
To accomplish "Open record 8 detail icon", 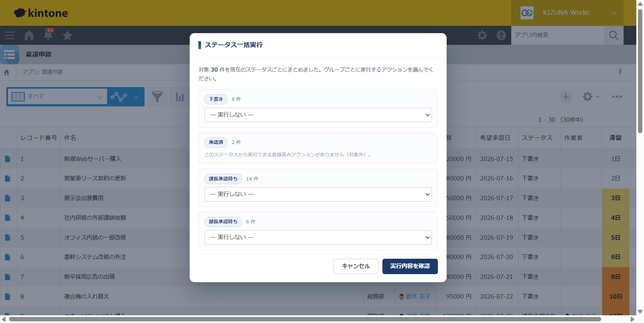I will pyautogui.click(x=8, y=297).
